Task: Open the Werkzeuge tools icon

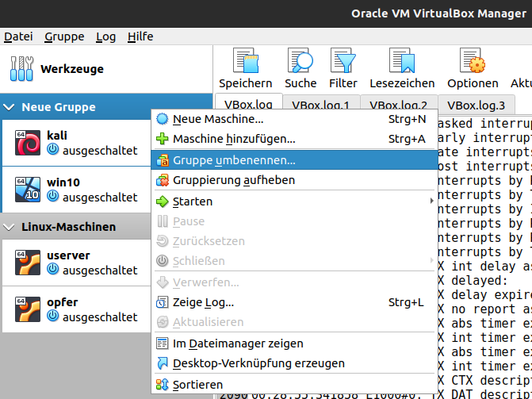Action: [x=21, y=68]
